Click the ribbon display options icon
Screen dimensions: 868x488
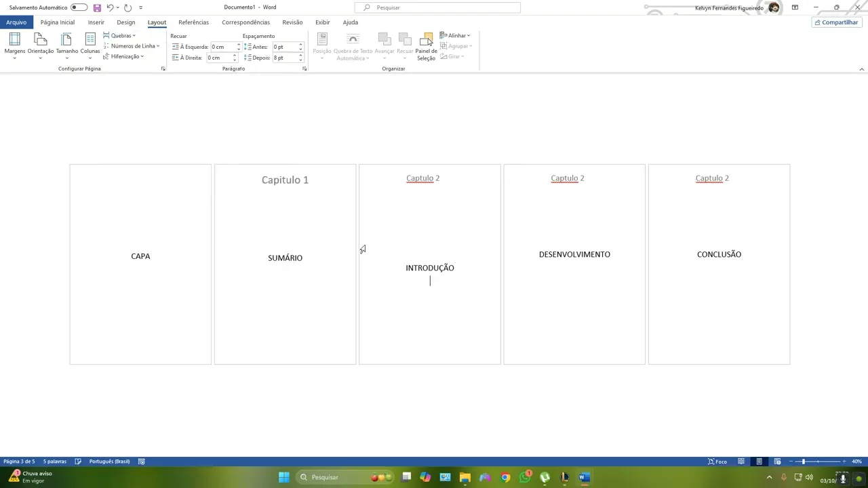click(x=795, y=7)
